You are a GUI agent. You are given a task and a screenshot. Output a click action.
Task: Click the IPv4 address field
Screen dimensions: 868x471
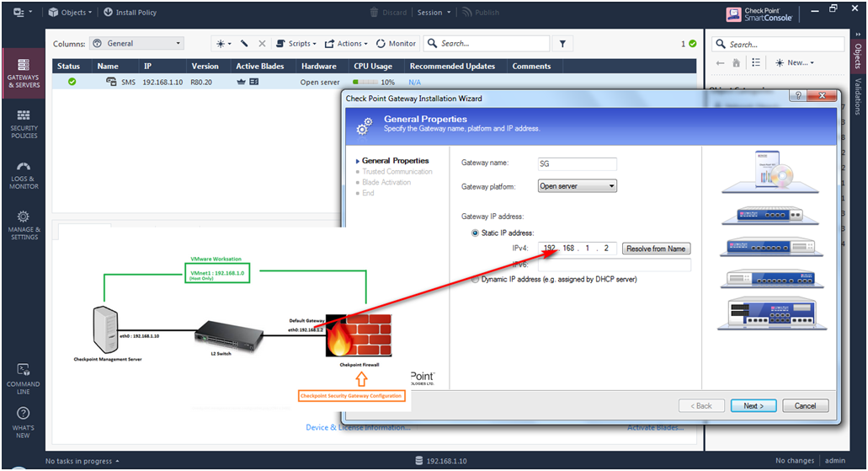pos(577,249)
